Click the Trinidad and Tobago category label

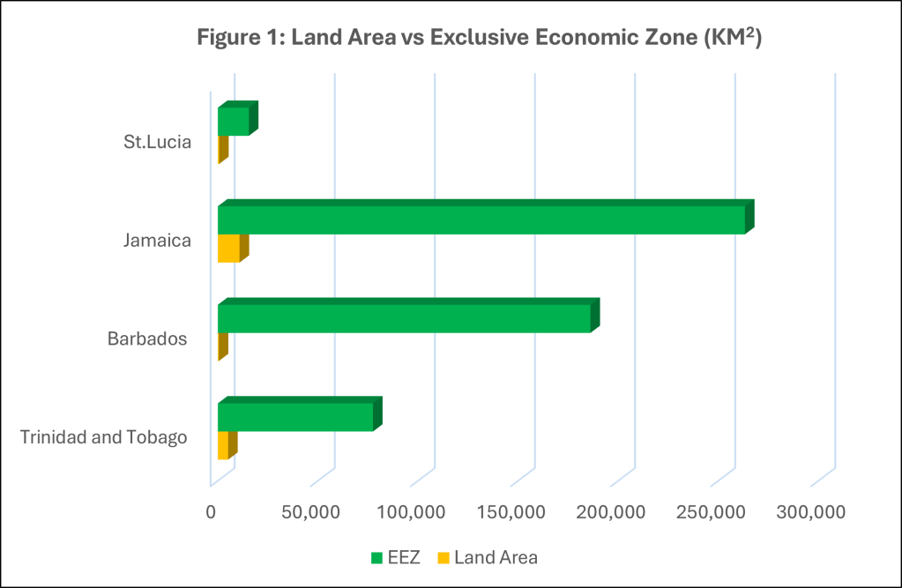105,436
